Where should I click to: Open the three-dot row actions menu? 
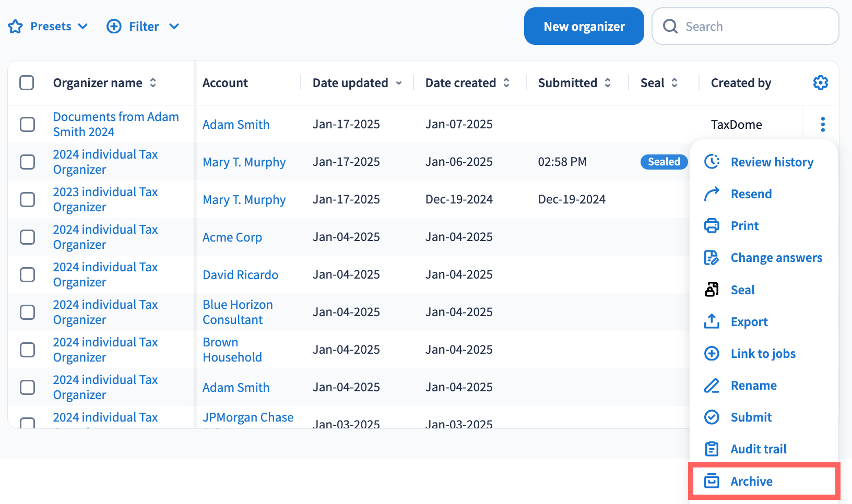click(822, 124)
